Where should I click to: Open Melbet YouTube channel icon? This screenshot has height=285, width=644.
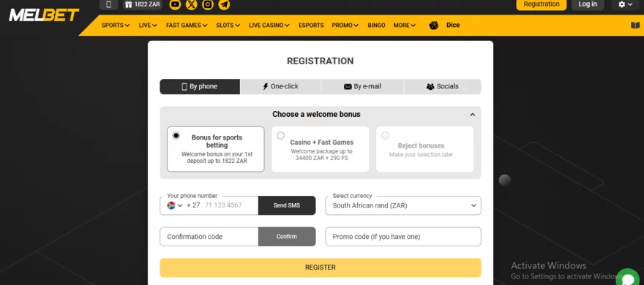click(x=175, y=4)
